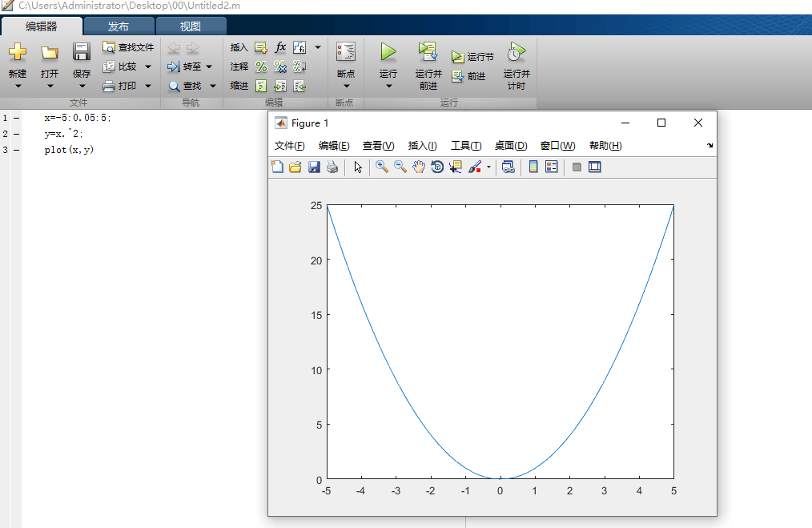Click the fx insert function icon
This screenshot has height=528, width=812.
(280, 47)
